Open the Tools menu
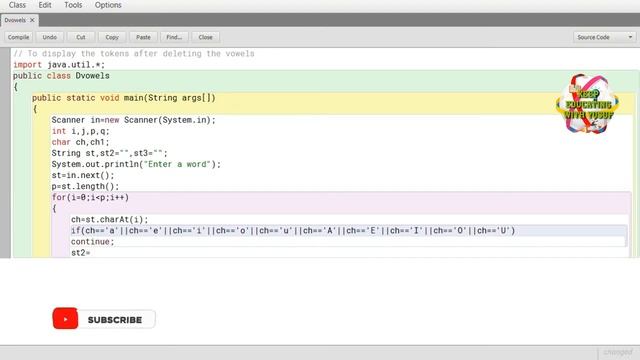Viewport: 640px width, 360px height. (x=73, y=5)
